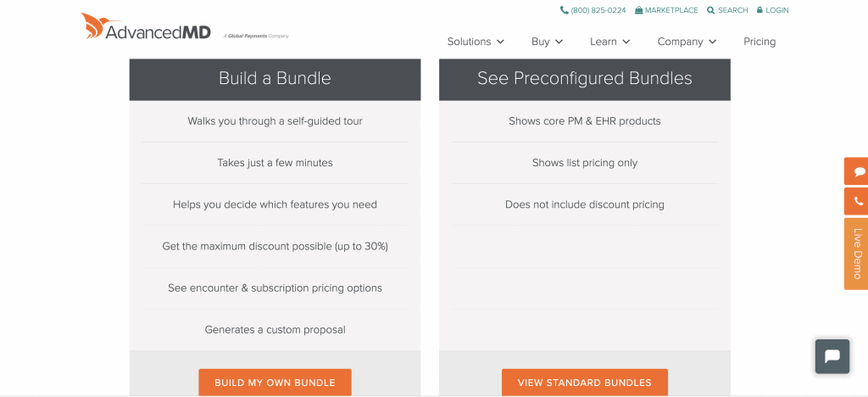Open the Live Demo side tab

click(x=857, y=254)
